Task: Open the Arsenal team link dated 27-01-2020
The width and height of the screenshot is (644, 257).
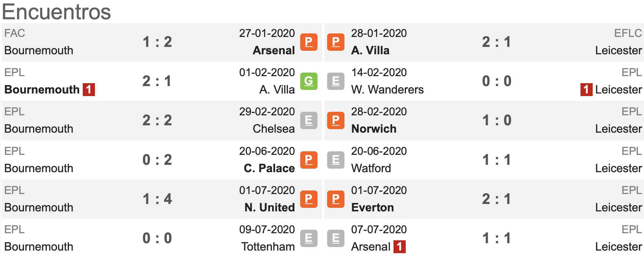Action: 274,50
